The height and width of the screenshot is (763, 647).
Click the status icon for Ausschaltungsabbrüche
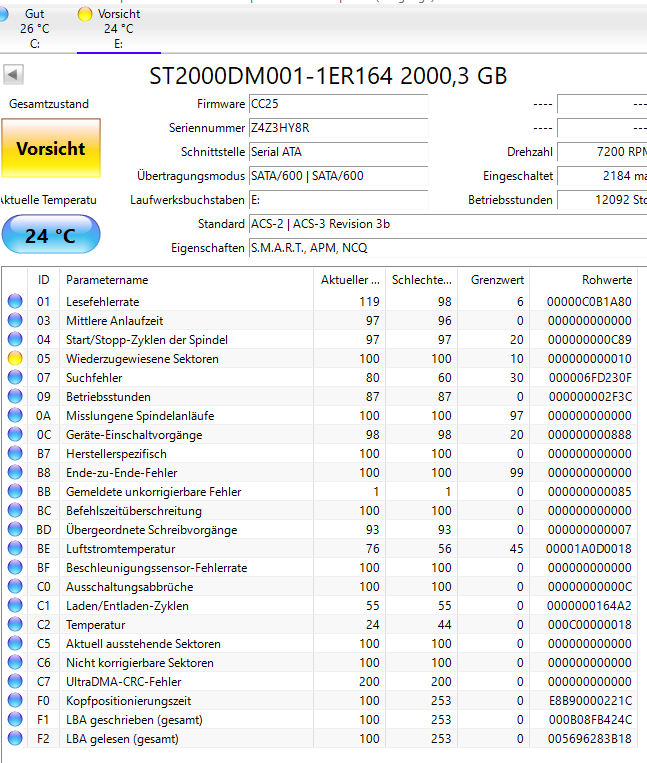tap(15, 586)
